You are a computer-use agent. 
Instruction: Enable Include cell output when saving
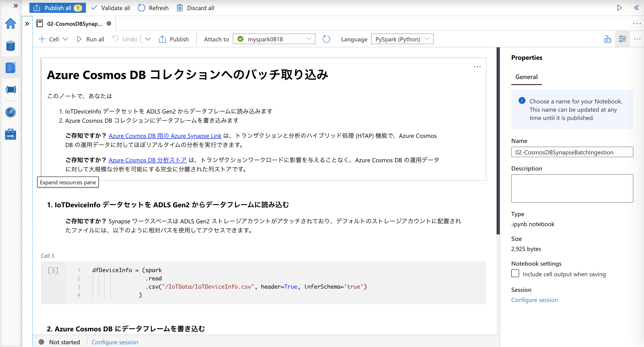tap(515, 273)
